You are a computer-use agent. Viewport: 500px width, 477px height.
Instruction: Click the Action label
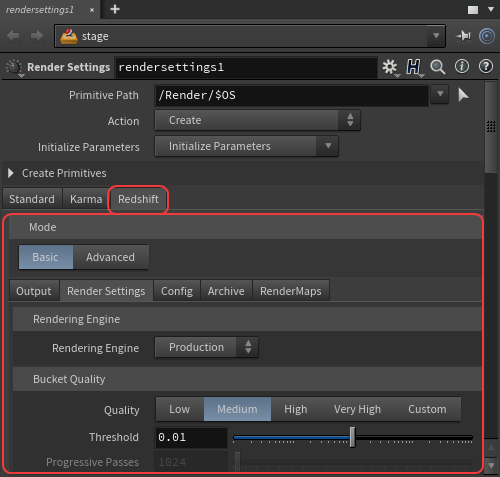(x=123, y=121)
